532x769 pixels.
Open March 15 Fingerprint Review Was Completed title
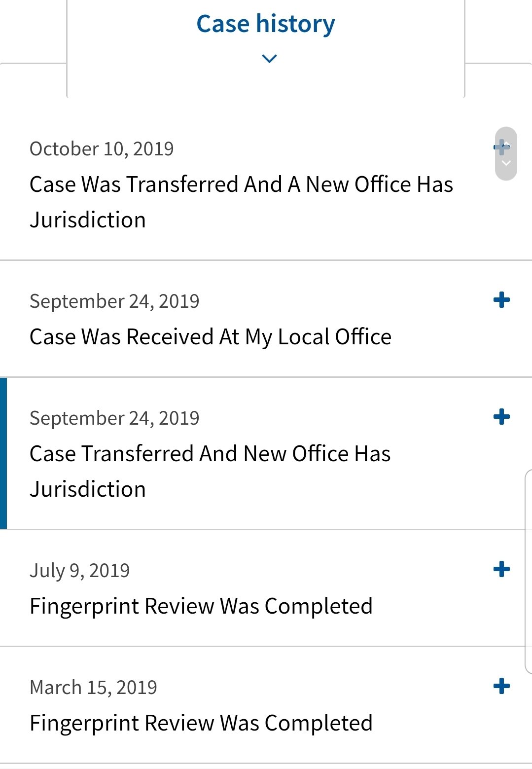[201, 723]
